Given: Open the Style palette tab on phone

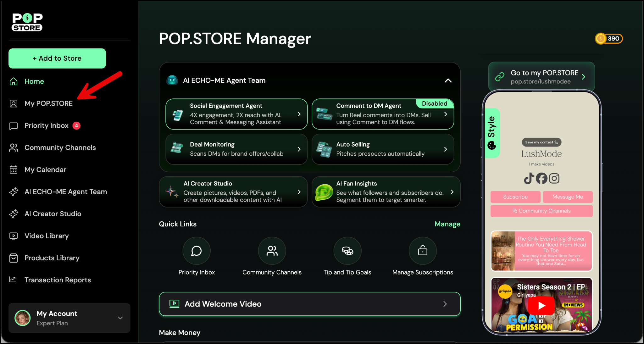Looking at the screenshot, I should click(x=492, y=133).
